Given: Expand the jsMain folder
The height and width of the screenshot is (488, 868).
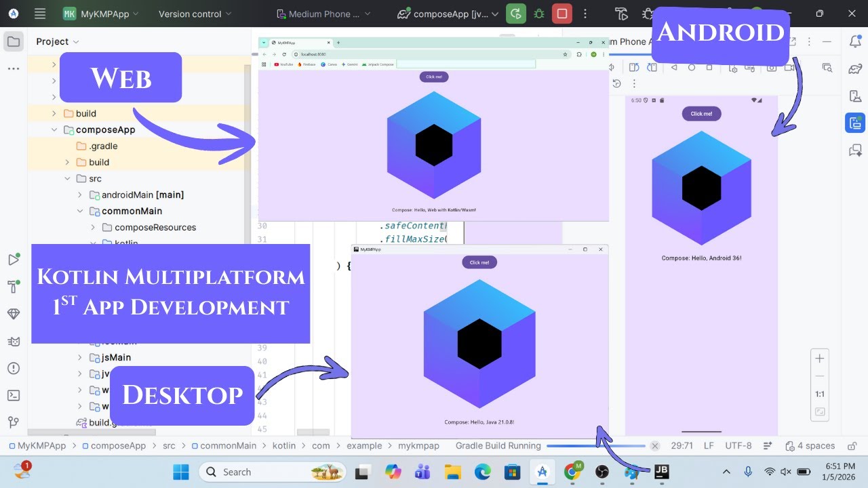Looking at the screenshot, I should coord(80,357).
